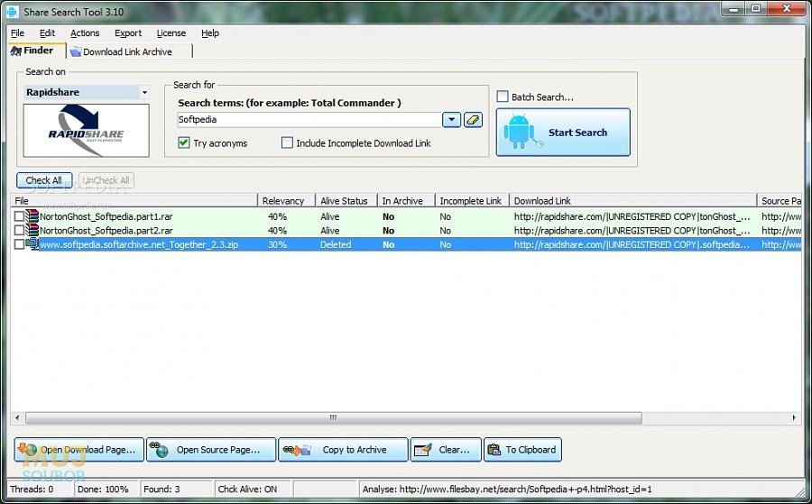Open the Export menu
The image size is (812, 504).
(128, 33)
